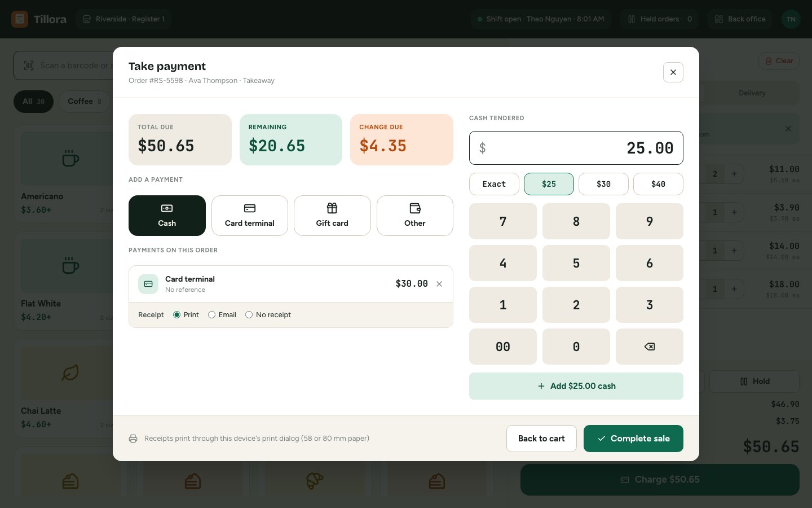
Task: Click the TN user avatar
Action: 791,19
